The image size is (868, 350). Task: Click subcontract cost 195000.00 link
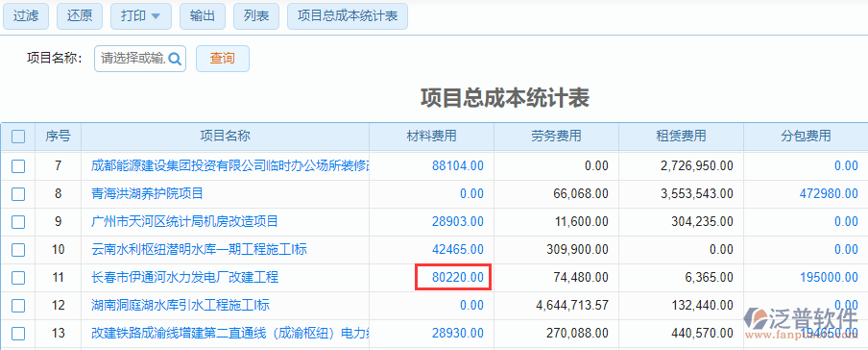tap(829, 277)
